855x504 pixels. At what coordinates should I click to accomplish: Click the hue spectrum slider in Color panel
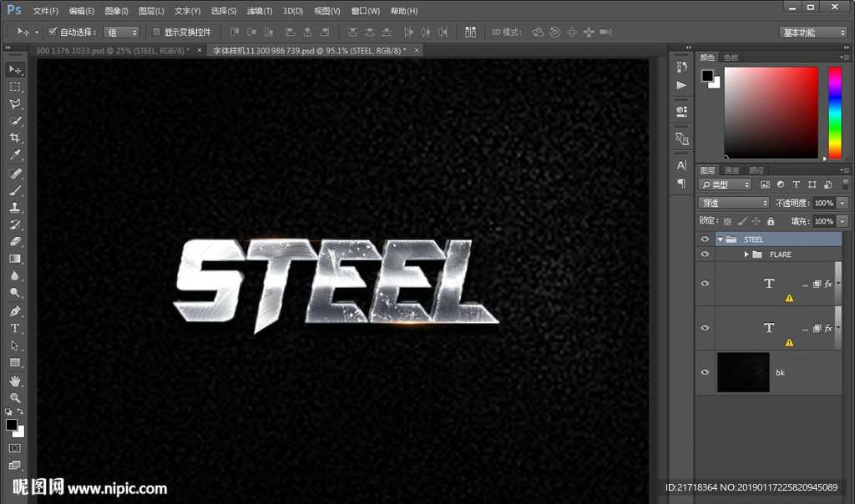[x=835, y=113]
